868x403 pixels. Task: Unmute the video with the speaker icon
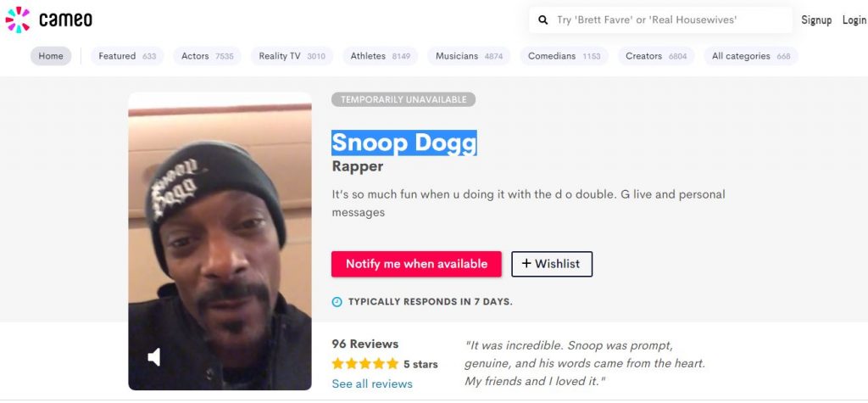[x=154, y=357]
